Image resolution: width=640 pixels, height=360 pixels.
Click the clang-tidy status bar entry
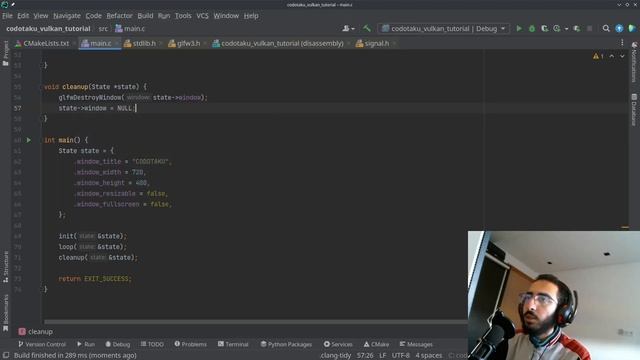click(x=336, y=356)
